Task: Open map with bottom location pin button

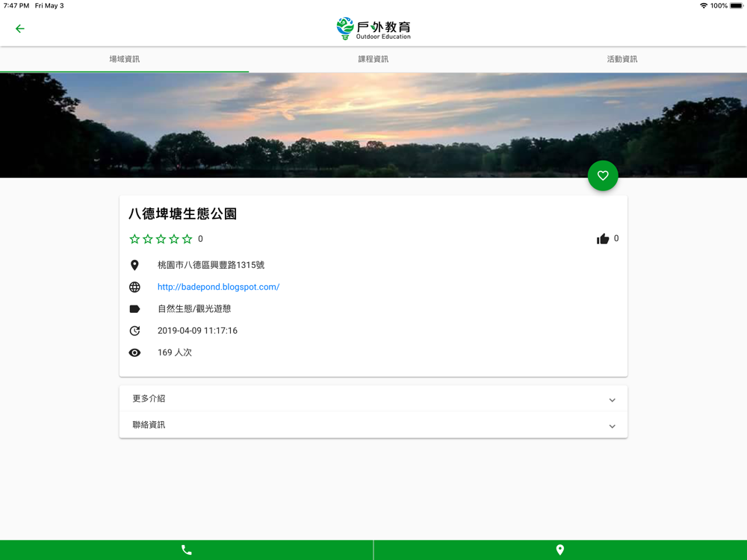Action: pyautogui.click(x=560, y=550)
